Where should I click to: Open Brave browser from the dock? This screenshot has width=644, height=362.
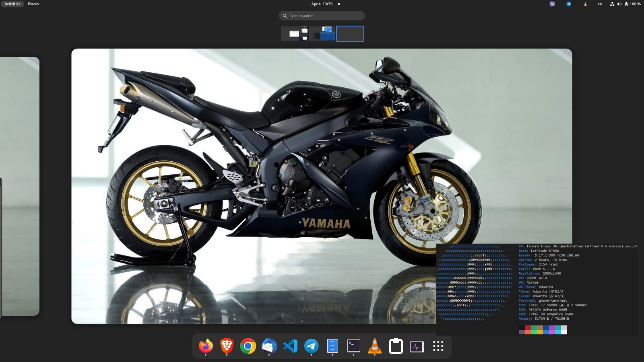pos(227,346)
